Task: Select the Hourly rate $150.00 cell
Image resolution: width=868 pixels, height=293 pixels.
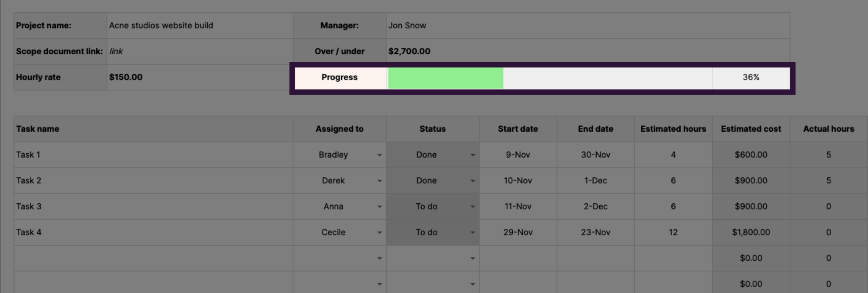Action: pyautogui.click(x=199, y=77)
